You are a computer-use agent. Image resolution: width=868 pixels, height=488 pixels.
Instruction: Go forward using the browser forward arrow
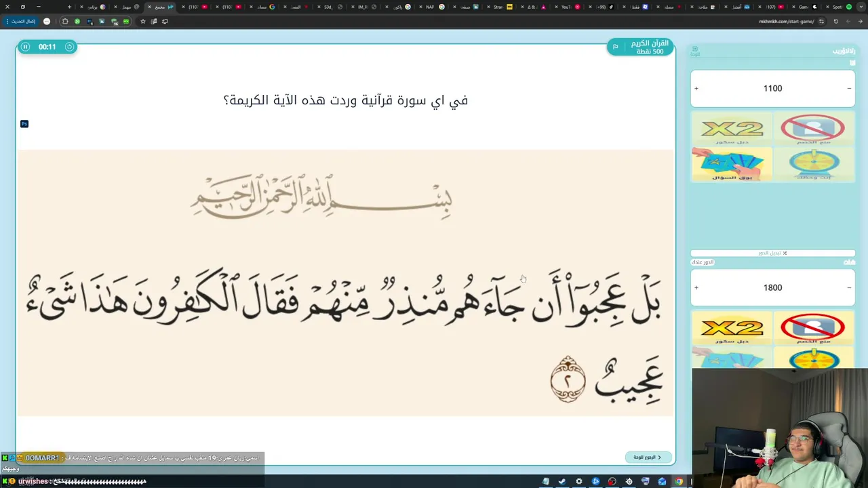click(x=848, y=21)
